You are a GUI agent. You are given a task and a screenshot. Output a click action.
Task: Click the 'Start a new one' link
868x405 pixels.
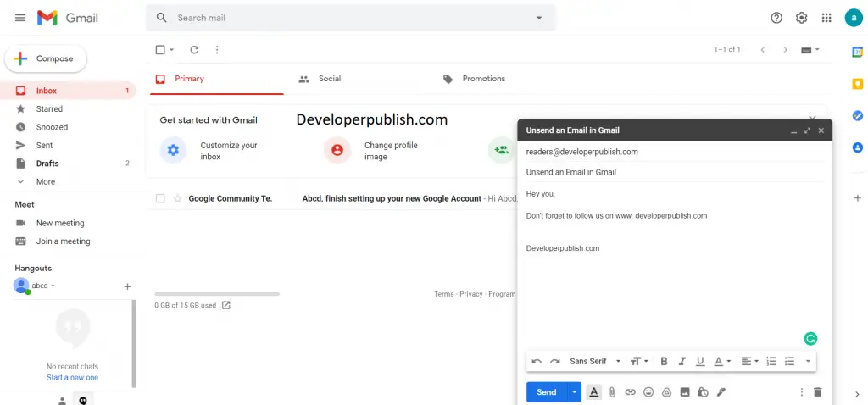[72, 377]
